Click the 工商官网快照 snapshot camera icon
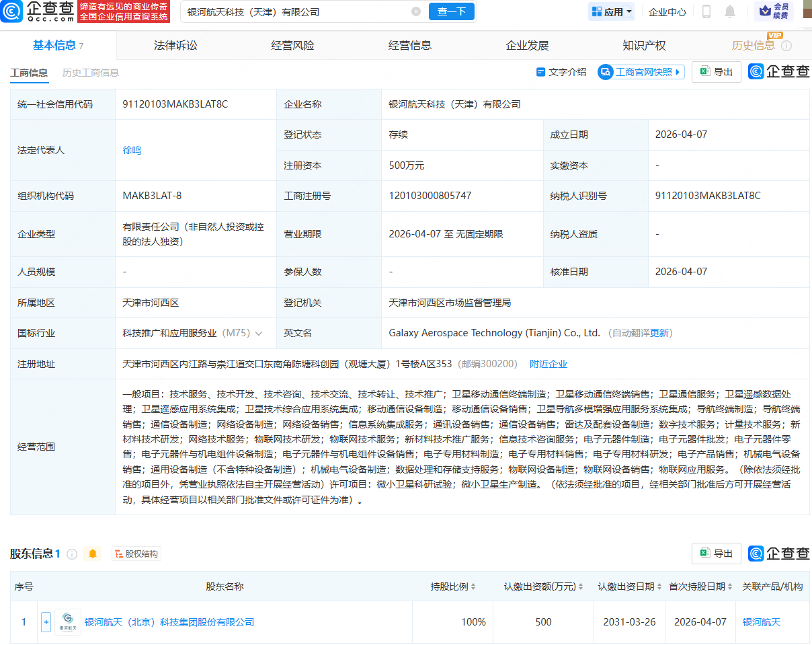The height and width of the screenshot is (645, 812). tap(606, 72)
